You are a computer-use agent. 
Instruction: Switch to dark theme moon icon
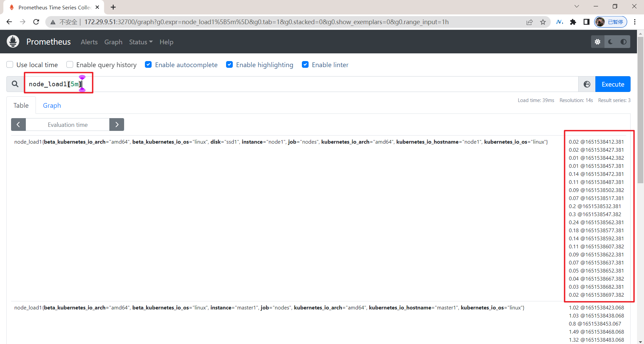(x=610, y=42)
